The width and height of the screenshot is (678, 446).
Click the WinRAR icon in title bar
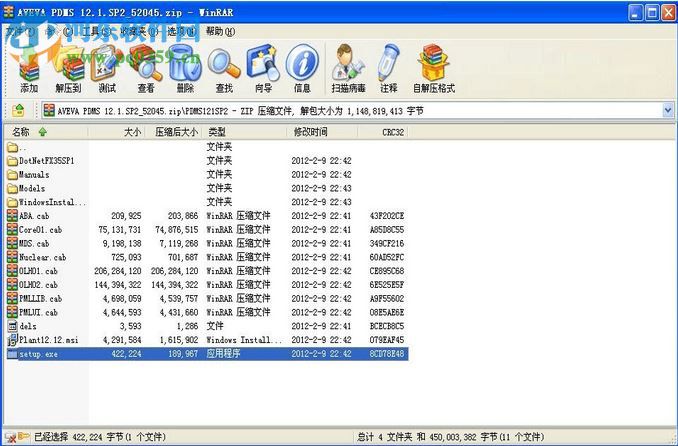8,12
